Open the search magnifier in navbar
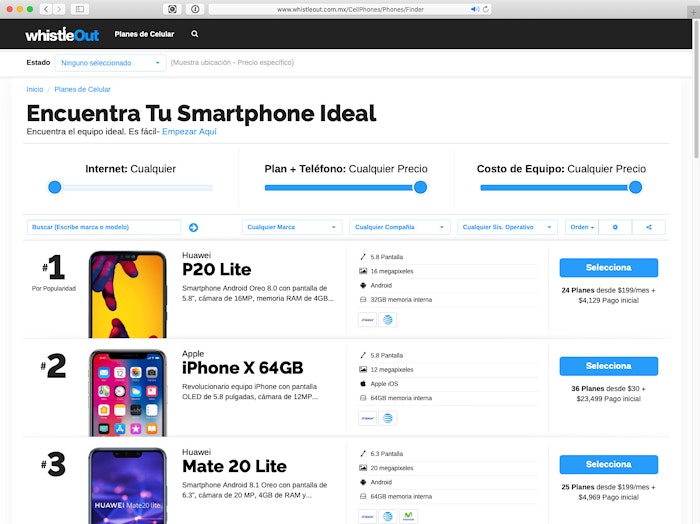The image size is (700, 524). [x=195, y=34]
